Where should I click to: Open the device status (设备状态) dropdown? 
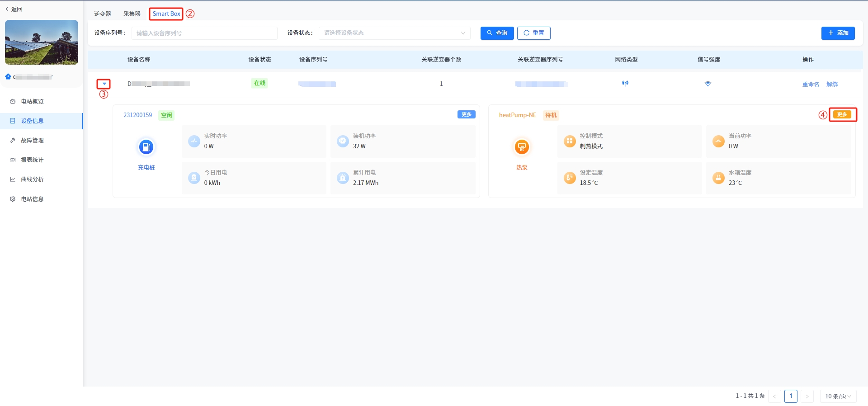(394, 33)
